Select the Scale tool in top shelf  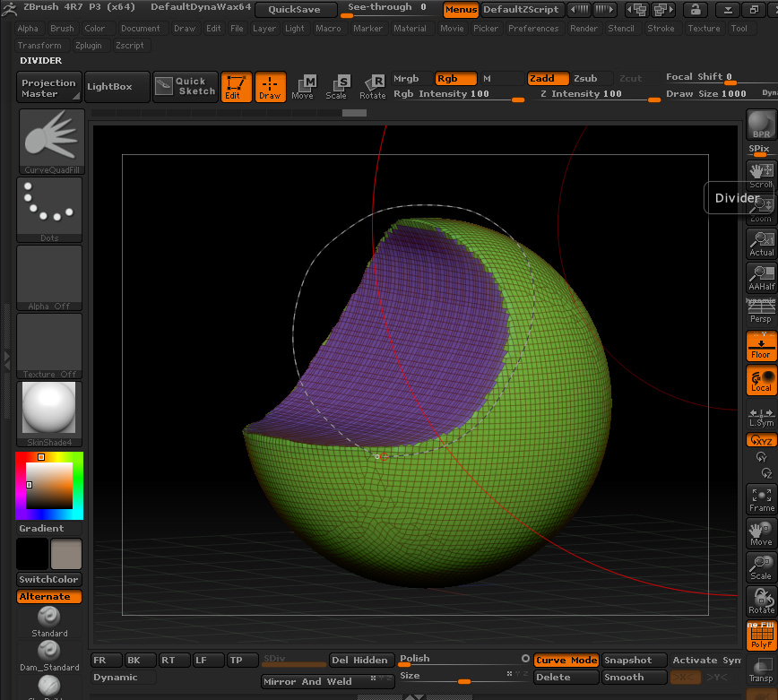337,87
